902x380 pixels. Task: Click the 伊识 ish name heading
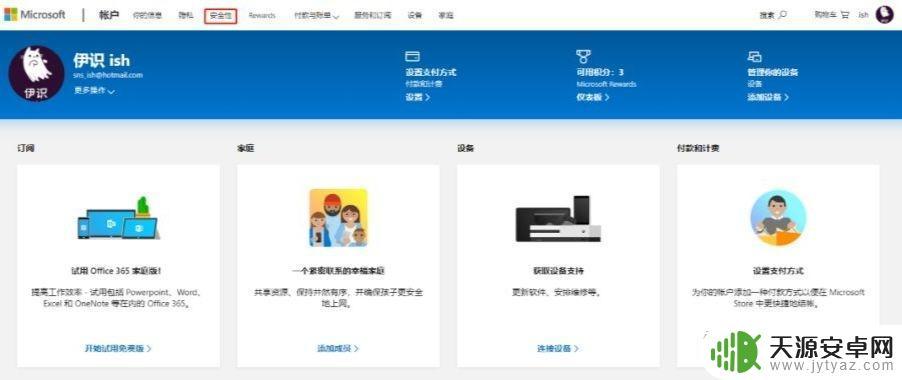(x=102, y=60)
